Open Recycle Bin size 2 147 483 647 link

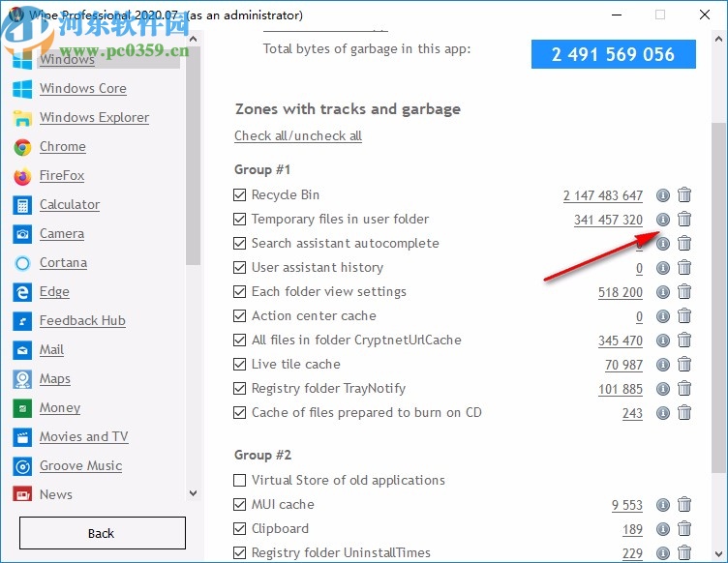603,195
